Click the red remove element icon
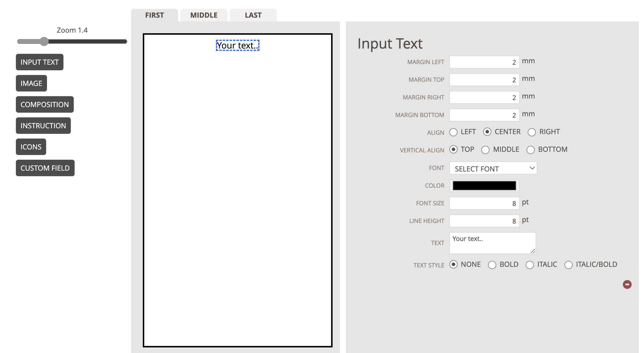 pos(627,284)
